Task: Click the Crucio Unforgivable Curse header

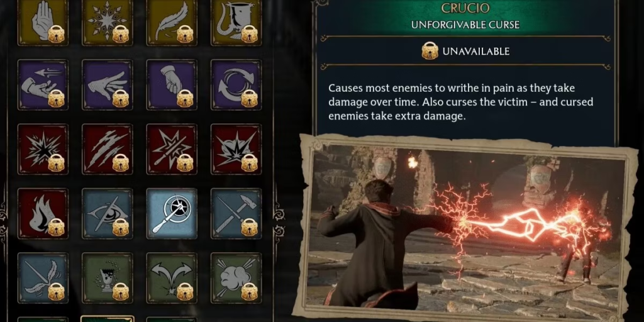Action: click(465, 16)
